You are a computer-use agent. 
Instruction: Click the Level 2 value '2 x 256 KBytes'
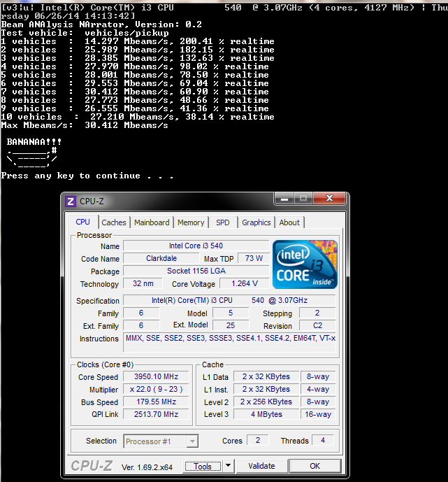tap(266, 402)
